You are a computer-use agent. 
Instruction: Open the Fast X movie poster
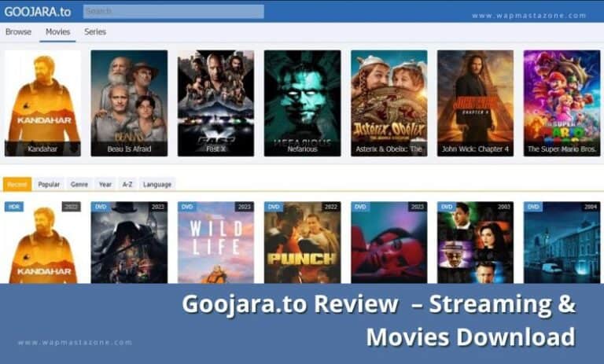pos(215,103)
